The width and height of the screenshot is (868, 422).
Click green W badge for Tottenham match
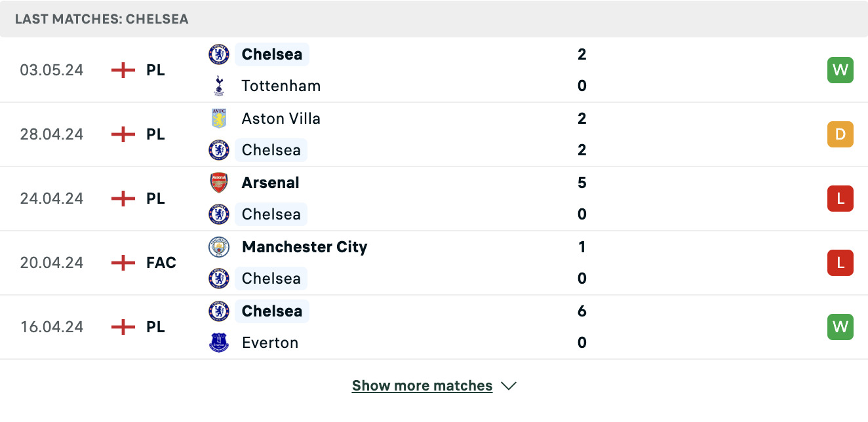(x=840, y=70)
